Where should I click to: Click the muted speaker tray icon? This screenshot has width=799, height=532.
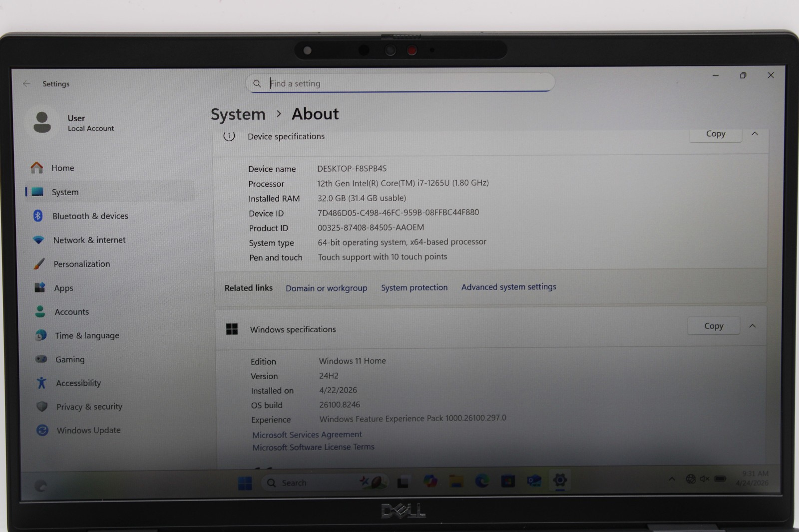pyautogui.click(x=705, y=479)
